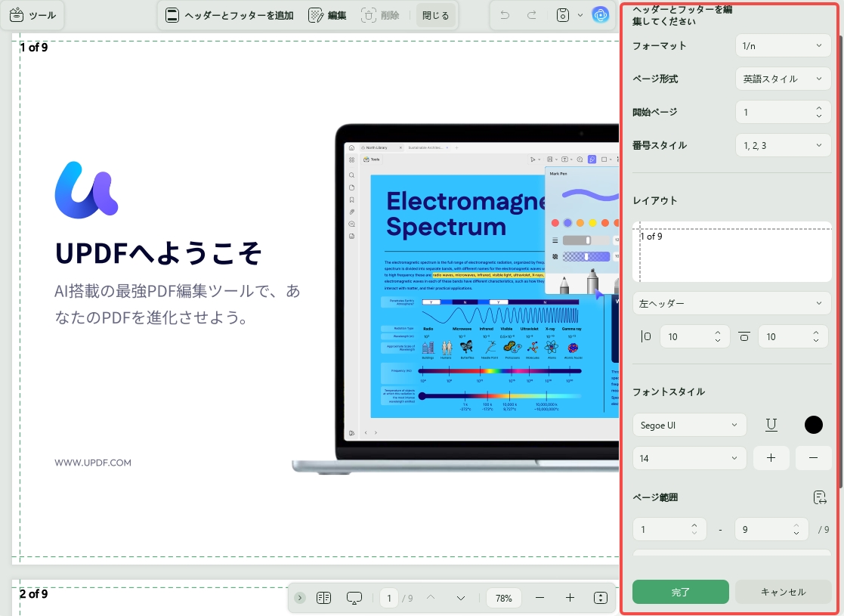844x616 pixels.
Task: Click ヘッダーとフッターを追加 button
Action: coord(229,15)
